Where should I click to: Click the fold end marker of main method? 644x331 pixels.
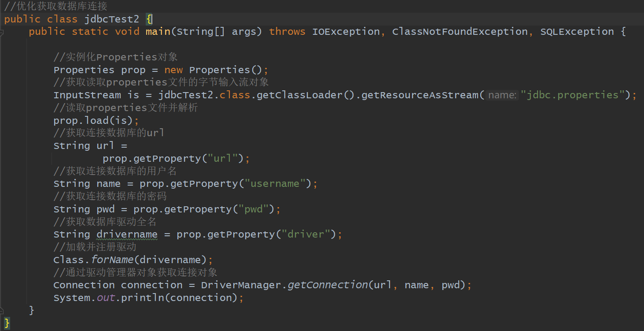(x=2, y=311)
